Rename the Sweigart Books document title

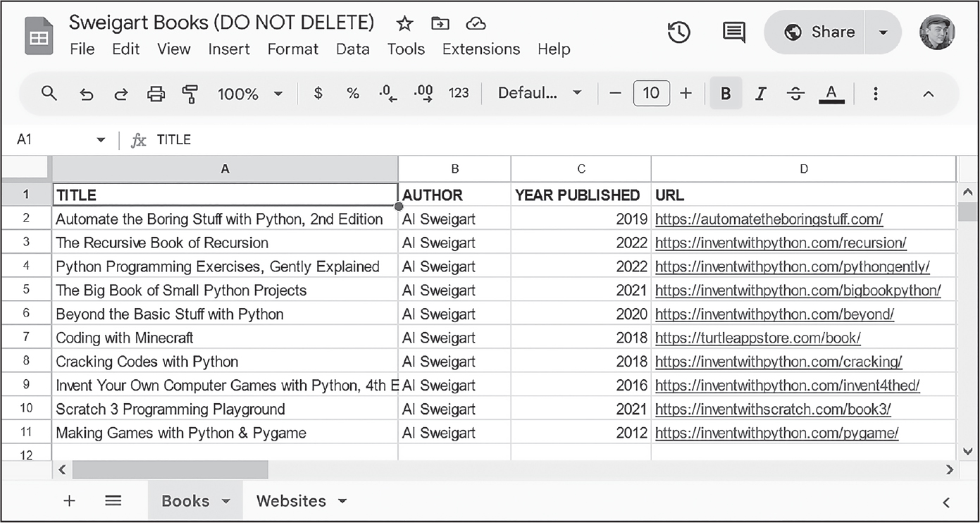(x=221, y=23)
